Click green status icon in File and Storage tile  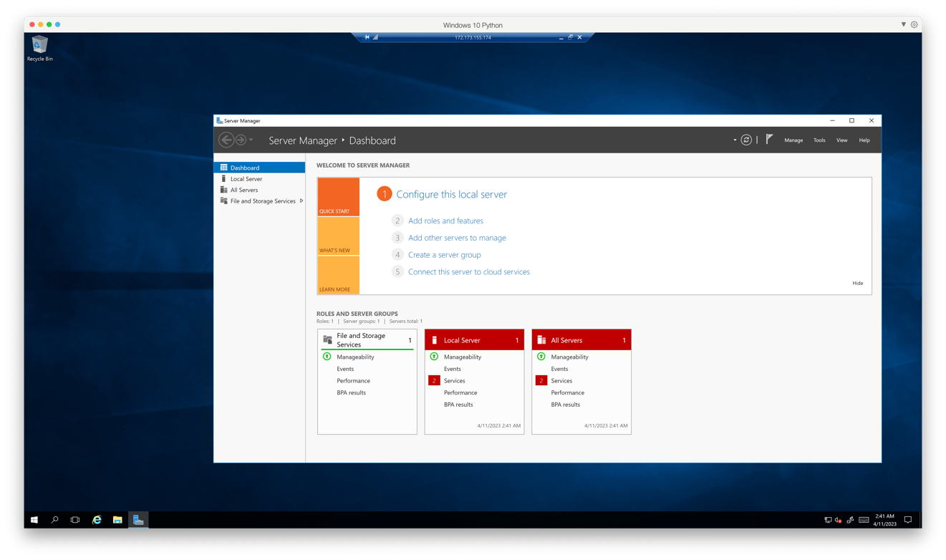coord(327,357)
